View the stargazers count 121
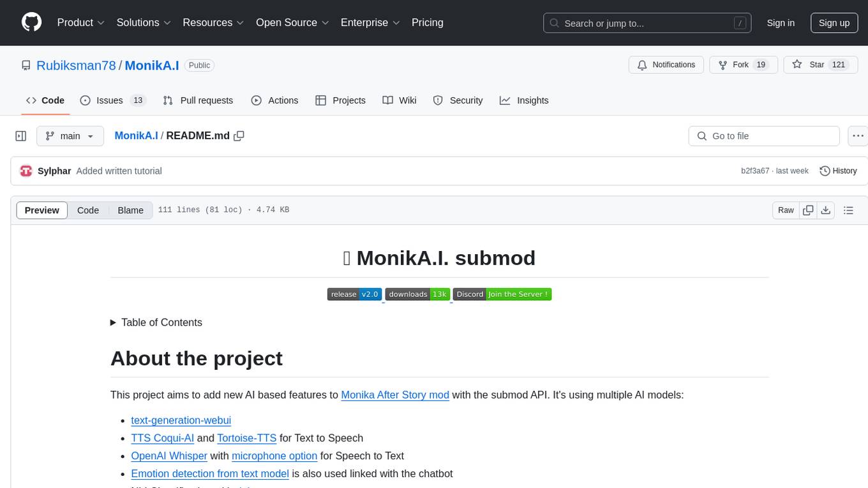Image resolution: width=868 pixels, height=488 pixels. (839, 65)
